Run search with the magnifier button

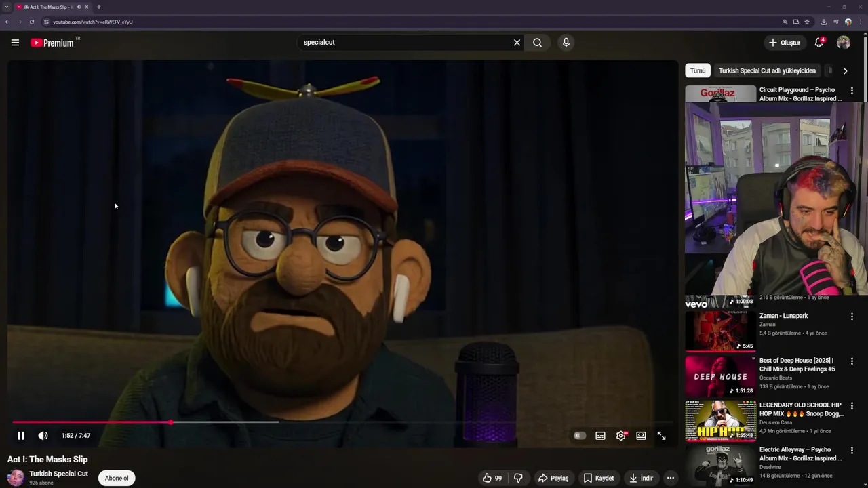[537, 43]
